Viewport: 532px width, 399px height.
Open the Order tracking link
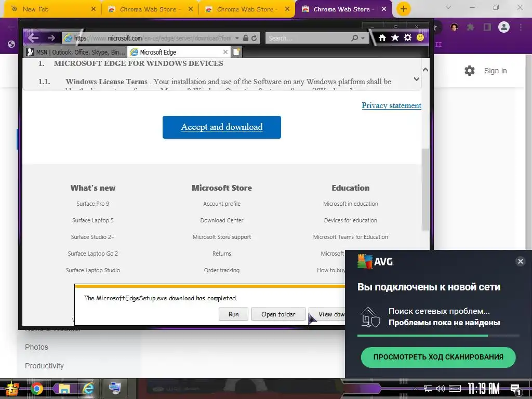point(221,270)
